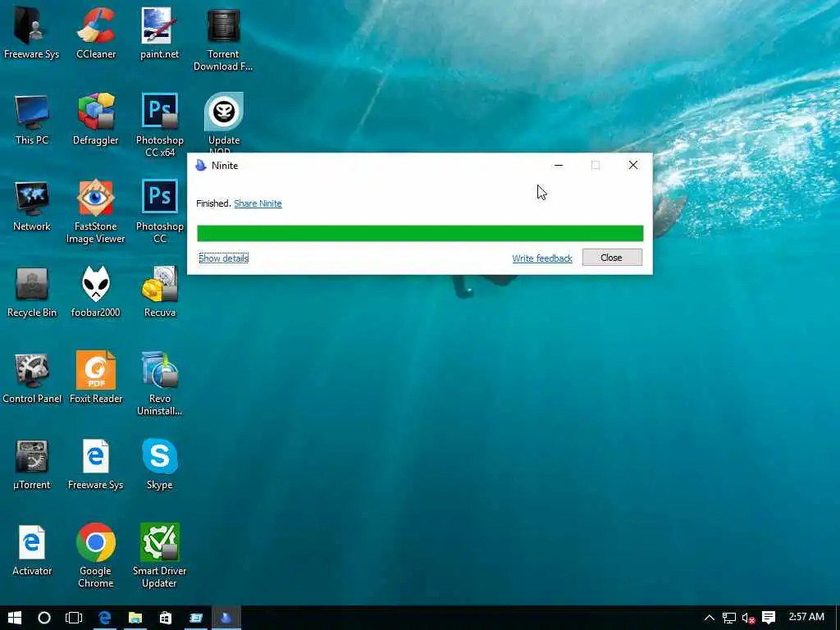Click the 2:57 AM clock
840x630 pixels.
click(806, 617)
